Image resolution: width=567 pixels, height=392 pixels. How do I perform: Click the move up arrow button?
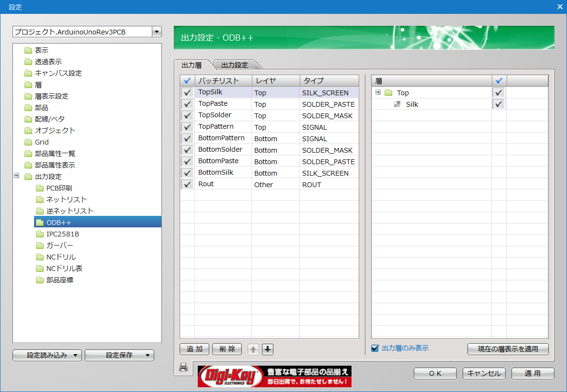[x=253, y=349]
